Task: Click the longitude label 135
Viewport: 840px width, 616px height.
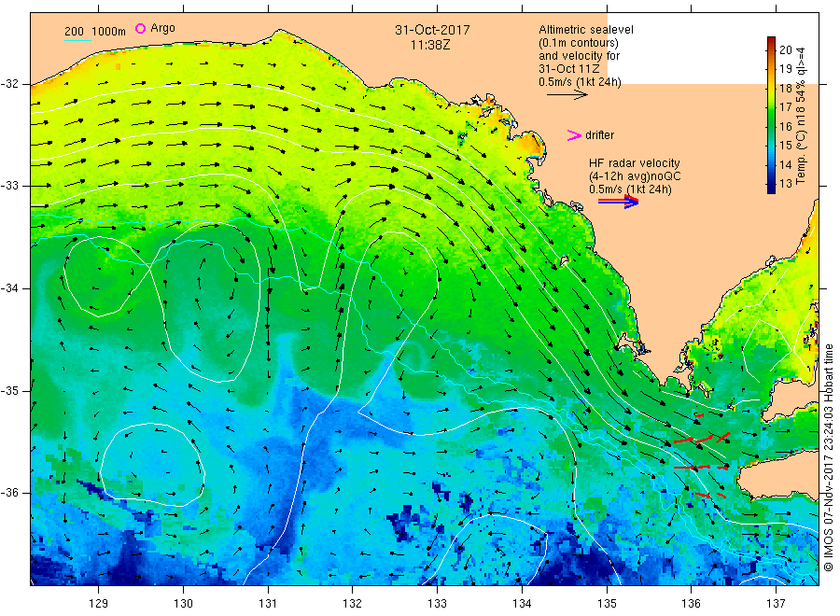Action: pyautogui.click(x=607, y=603)
